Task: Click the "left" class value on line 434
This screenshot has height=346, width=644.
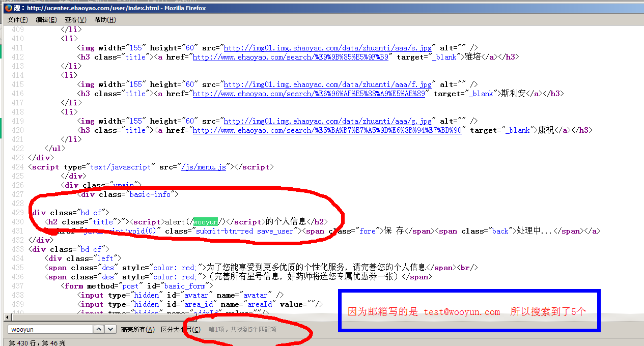Action: coord(106,258)
